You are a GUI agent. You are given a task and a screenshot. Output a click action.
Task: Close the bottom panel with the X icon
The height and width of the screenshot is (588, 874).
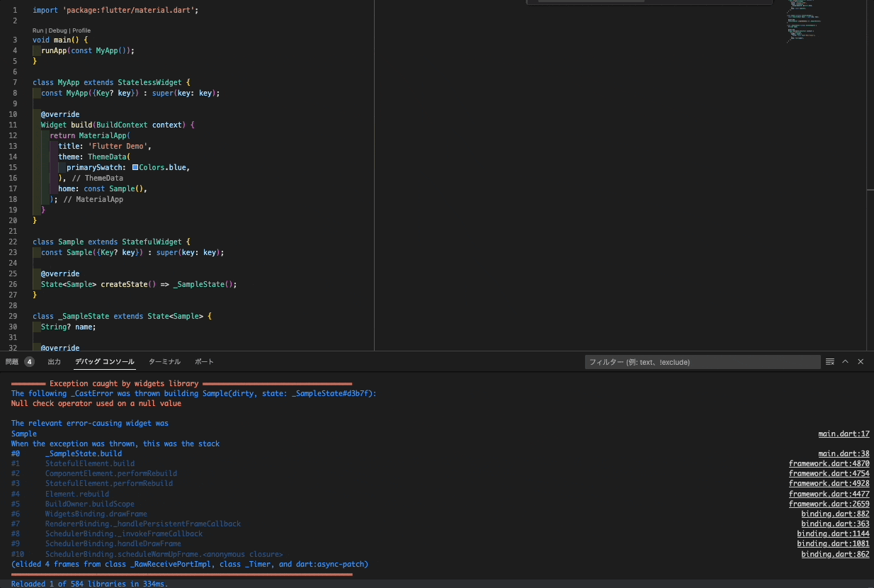861,361
